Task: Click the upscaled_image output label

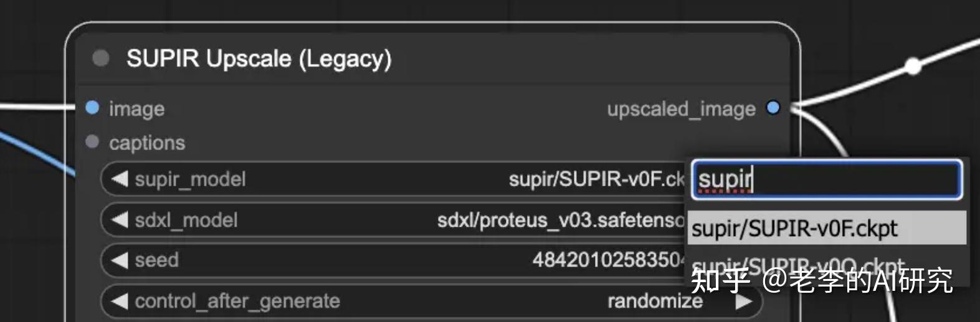Action: click(x=681, y=109)
